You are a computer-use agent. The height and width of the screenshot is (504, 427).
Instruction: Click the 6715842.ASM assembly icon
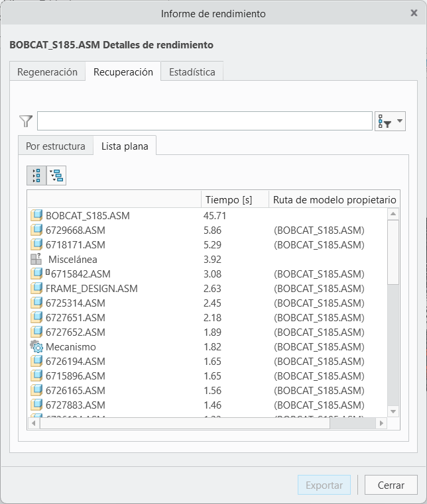(36, 274)
